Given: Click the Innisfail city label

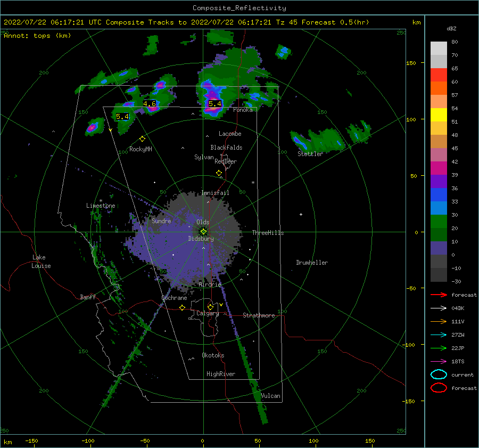Looking at the screenshot, I should pos(215,193).
